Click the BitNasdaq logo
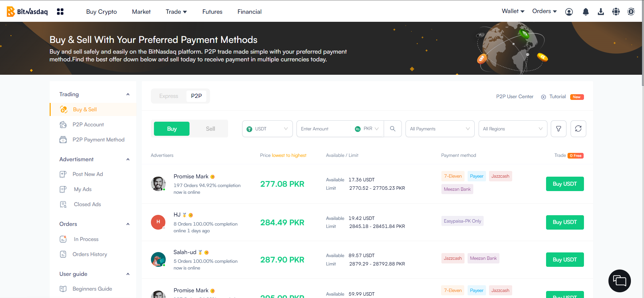Viewport: 644px width, 298px height. tap(28, 11)
